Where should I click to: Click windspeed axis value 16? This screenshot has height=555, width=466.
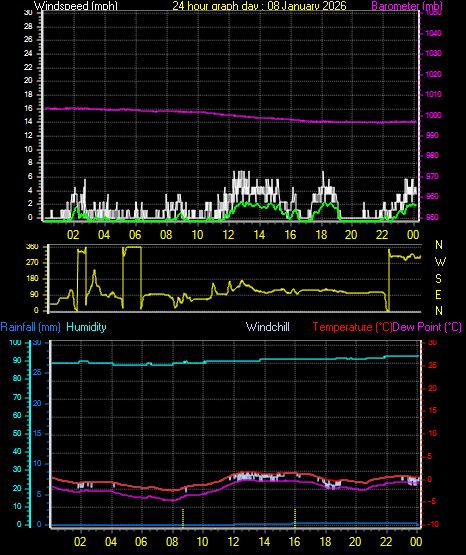28,108
